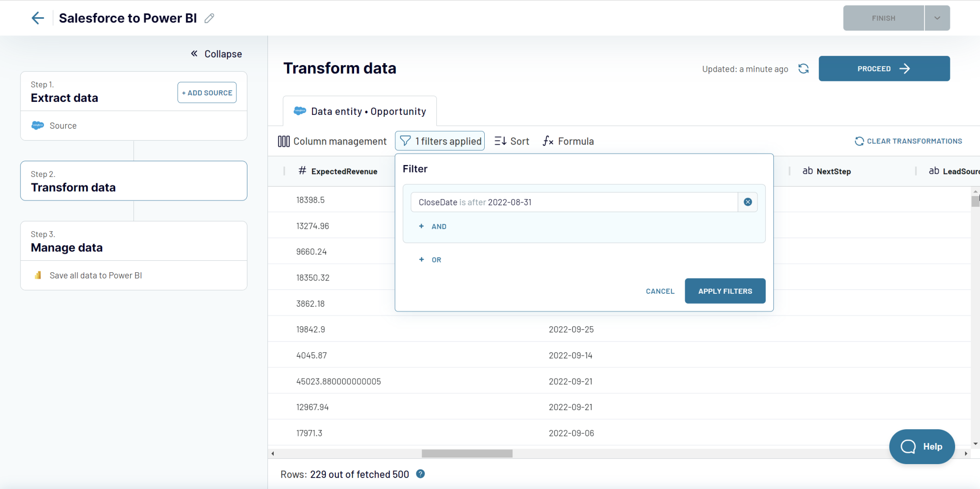Screen dimensions: 980x489
Task: Open the Help chat bubble
Action: click(922, 446)
